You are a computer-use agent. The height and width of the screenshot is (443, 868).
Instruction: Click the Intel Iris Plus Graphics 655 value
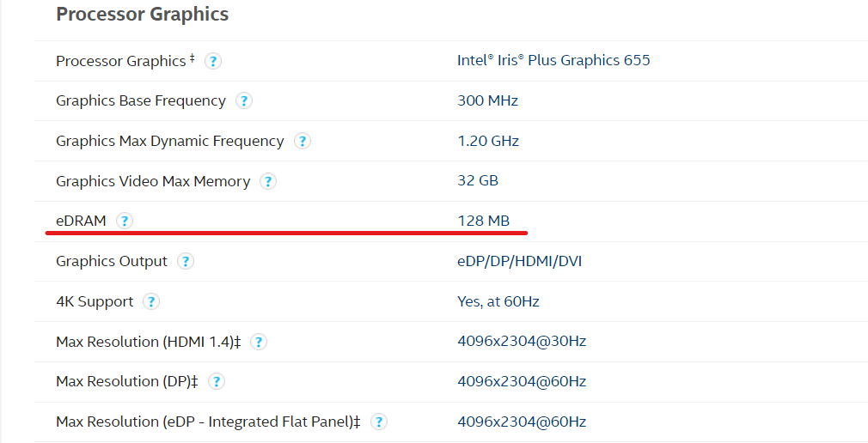[x=553, y=60]
